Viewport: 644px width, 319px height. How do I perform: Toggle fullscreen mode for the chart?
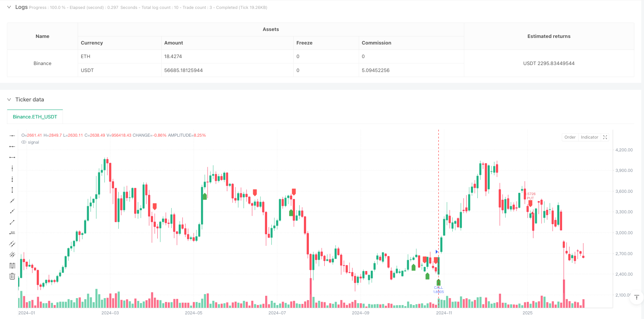pos(605,137)
